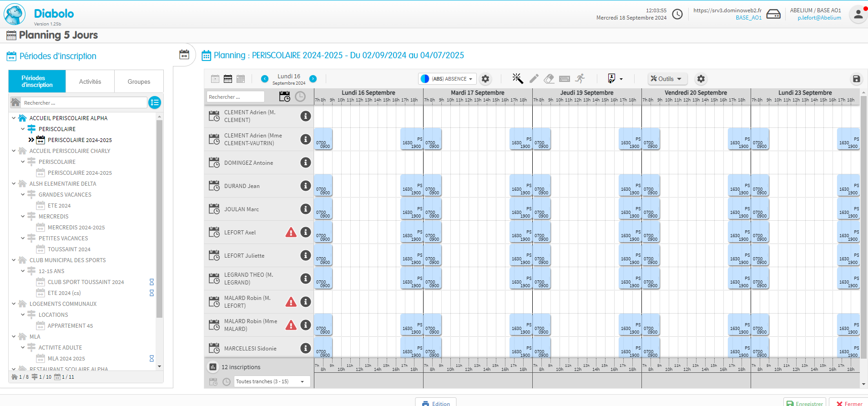Toggle the clock display next to search
Image resolution: width=868 pixels, height=406 pixels.
tap(300, 96)
